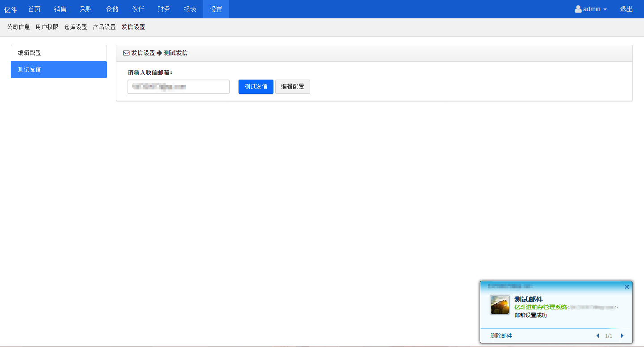Select 编辑配置 in the left sidebar
Viewport: 644px width, 347px height.
click(59, 53)
